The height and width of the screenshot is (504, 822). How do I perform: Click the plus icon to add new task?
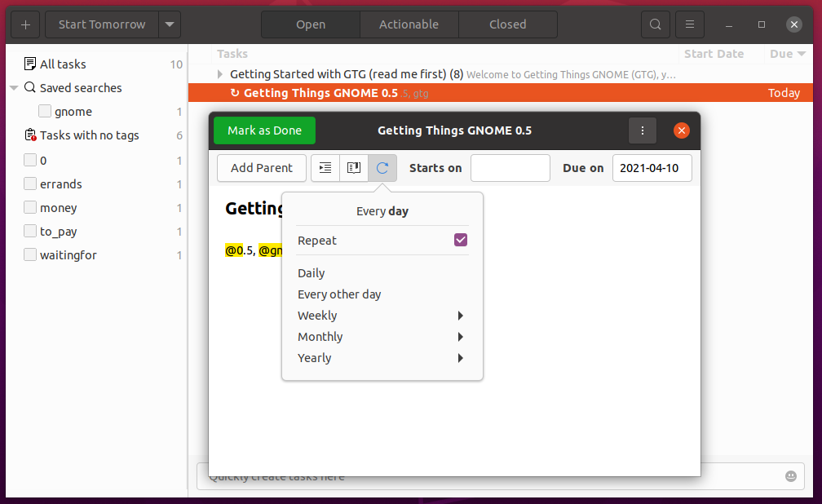(x=25, y=24)
